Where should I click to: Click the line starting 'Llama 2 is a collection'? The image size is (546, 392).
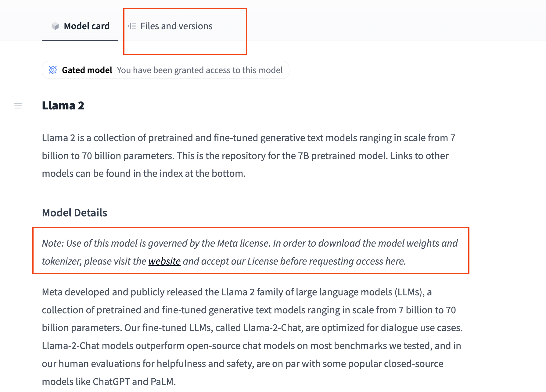point(248,138)
